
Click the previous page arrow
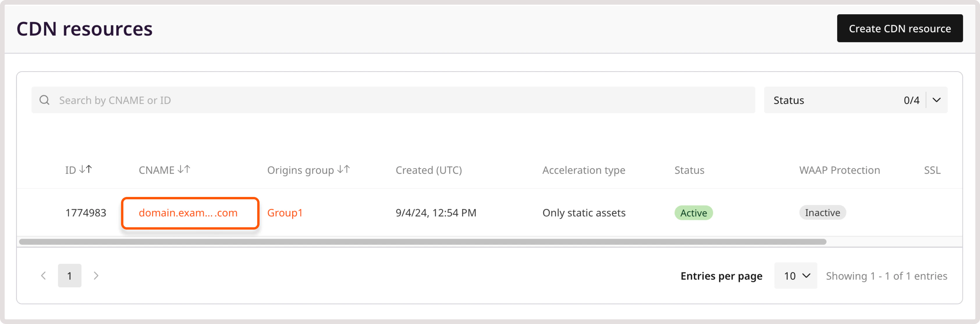pos(43,275)
